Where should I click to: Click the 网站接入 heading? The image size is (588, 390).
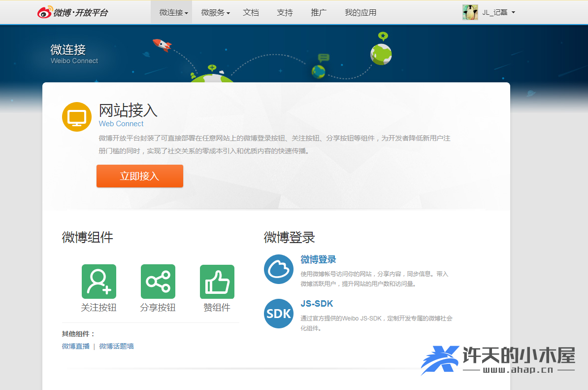point(128,110)
